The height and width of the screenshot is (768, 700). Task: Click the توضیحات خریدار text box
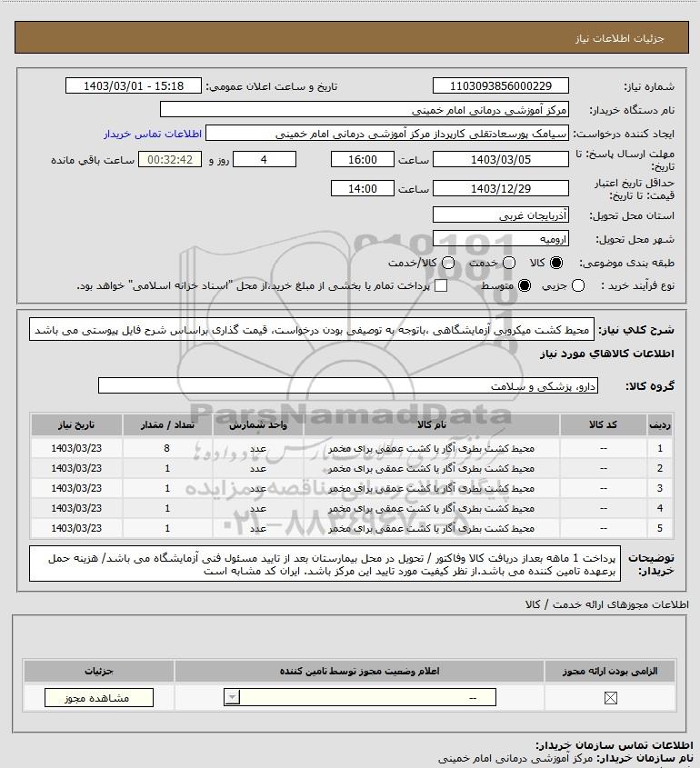pos(325,564)
